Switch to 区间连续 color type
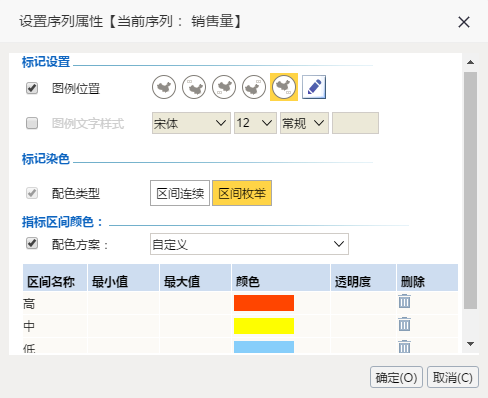Screen dimensions: 488x398 [x=180, y=193]
